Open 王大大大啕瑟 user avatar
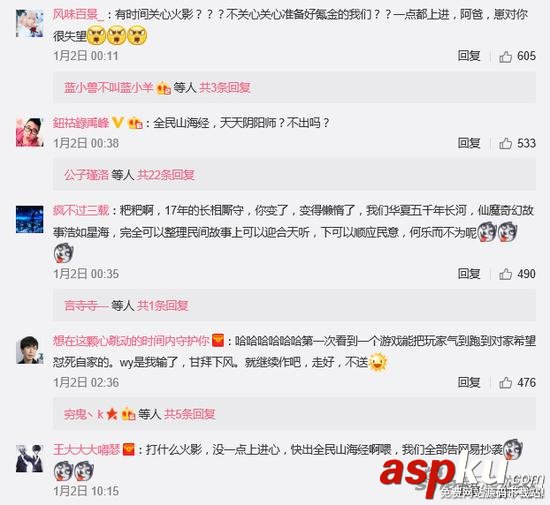Image resolution: width=550 pixels, height=505 pixels. 30,458
